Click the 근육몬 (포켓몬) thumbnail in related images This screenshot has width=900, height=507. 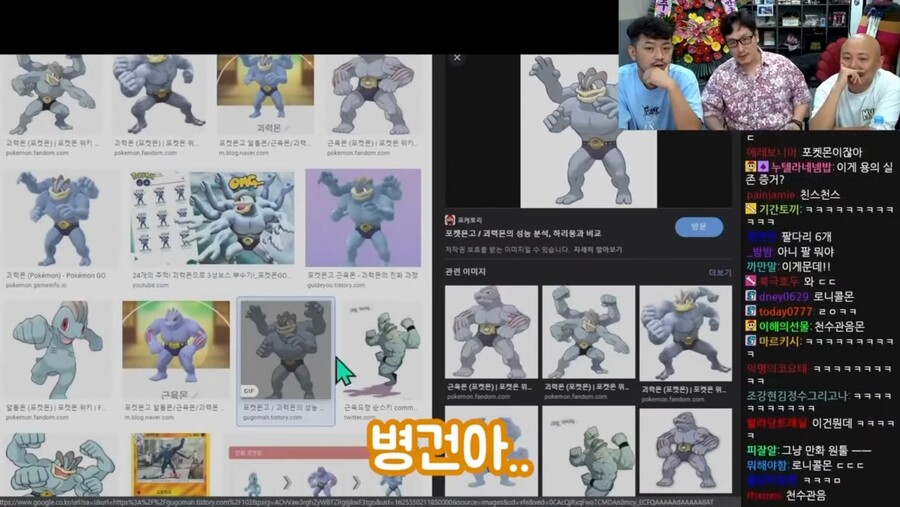pos(491,332)
